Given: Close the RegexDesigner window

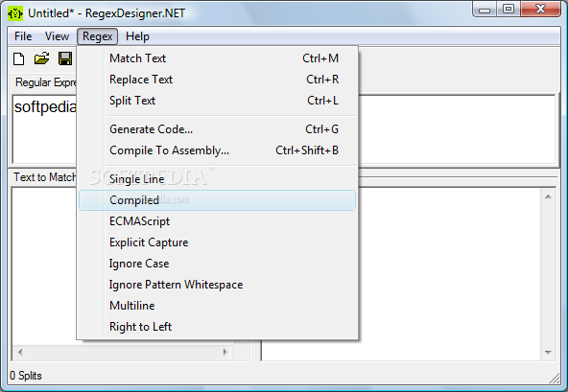Looking at the screenshot, I should pyautogui.click(x=540, y=10).
